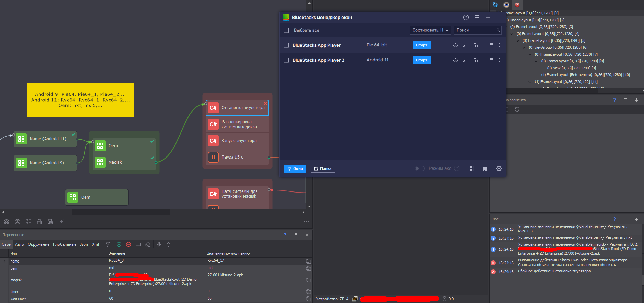Select the Запуск эмулятора action block
This screenshot has width=644, height=303.
[x=237, y=141]
